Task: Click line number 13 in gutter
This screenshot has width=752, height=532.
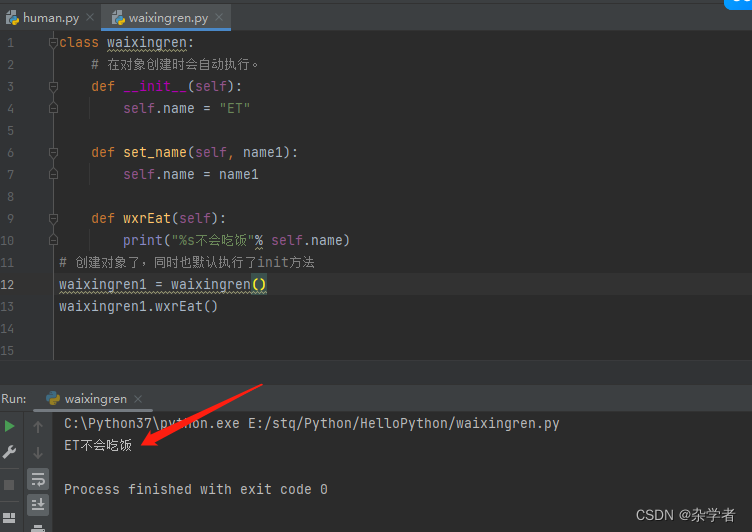Action: pos(7,307)
